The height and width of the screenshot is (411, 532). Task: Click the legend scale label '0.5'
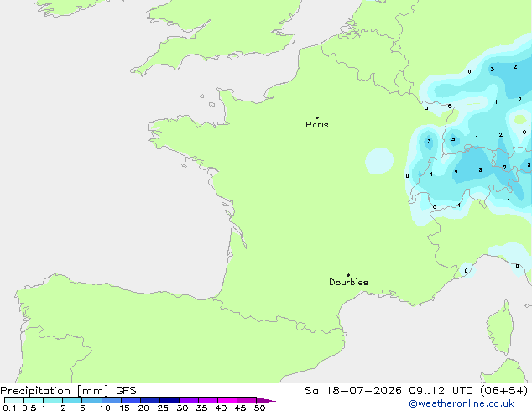29,408
